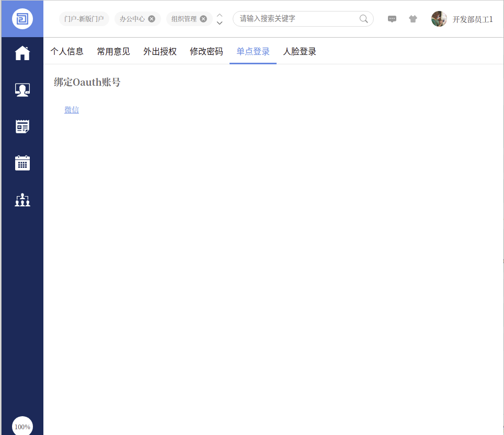Click the 绑定Oauth账号 heading text
Viewport: 504px width, 435px height.
[87, 82]
